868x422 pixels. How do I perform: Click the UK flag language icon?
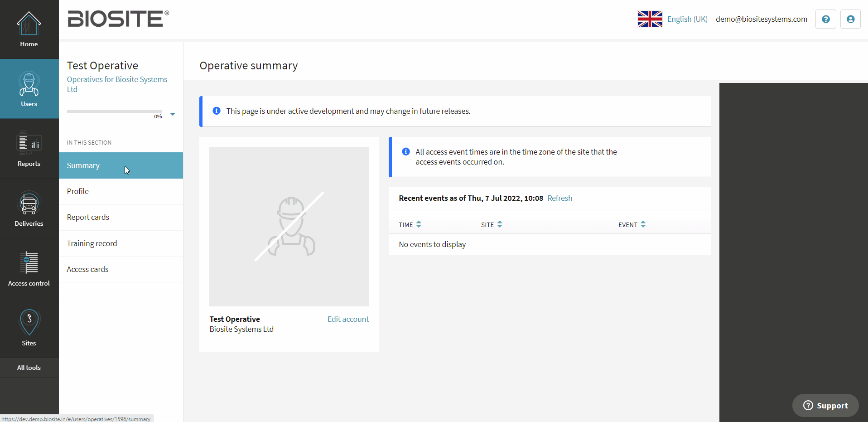tap(650, 19)
